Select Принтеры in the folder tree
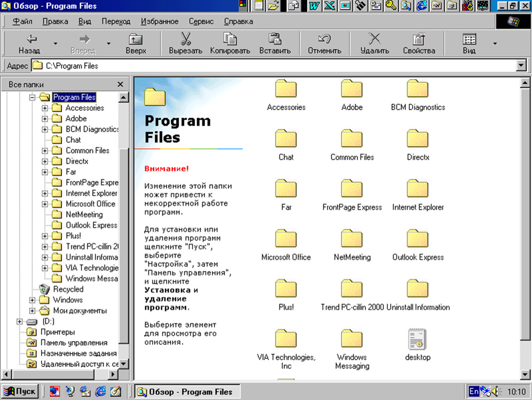Viewport: 532px width, 400px height. 58,332
